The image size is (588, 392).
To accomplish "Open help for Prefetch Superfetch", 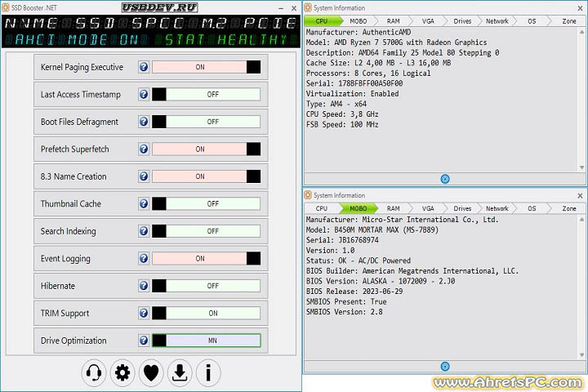I will (144, 149).
